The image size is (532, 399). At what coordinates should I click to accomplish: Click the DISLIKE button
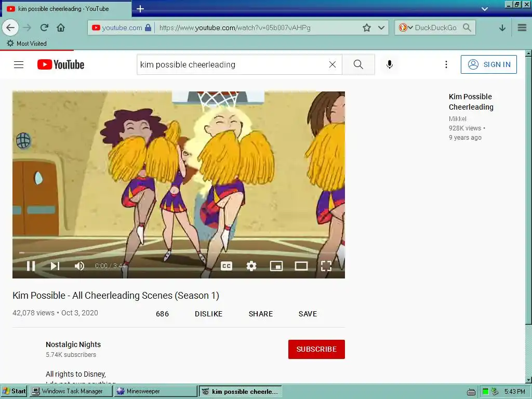point(208,314)
